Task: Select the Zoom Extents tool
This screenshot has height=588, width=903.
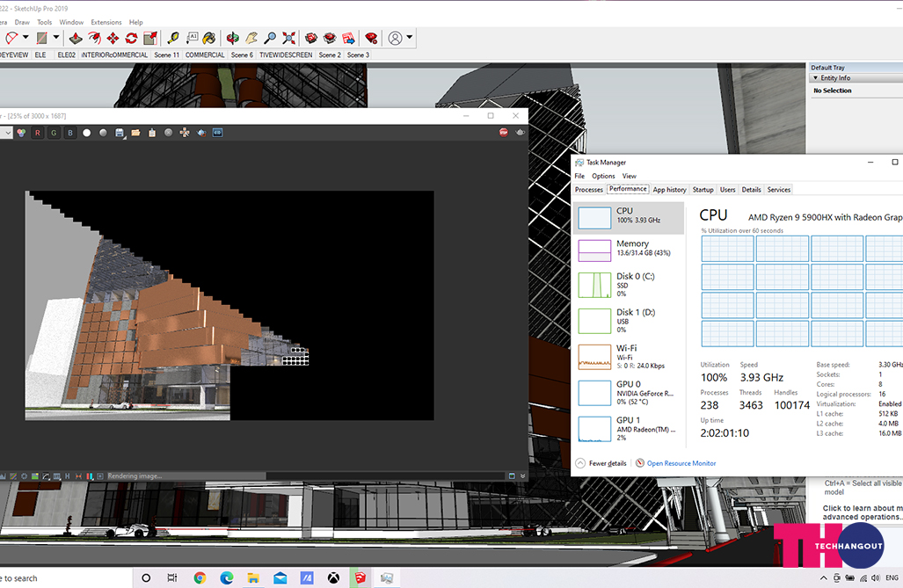Action: [x=288, y=39]
